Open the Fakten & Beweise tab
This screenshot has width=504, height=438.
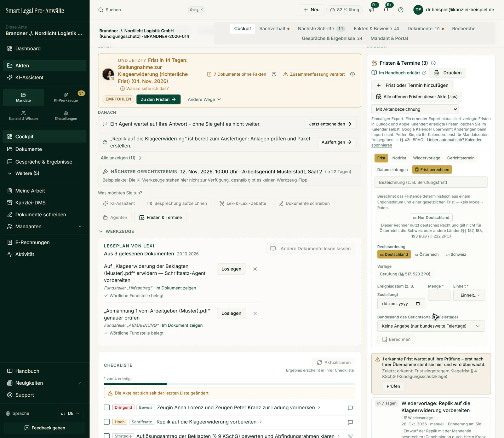point(376,29)
